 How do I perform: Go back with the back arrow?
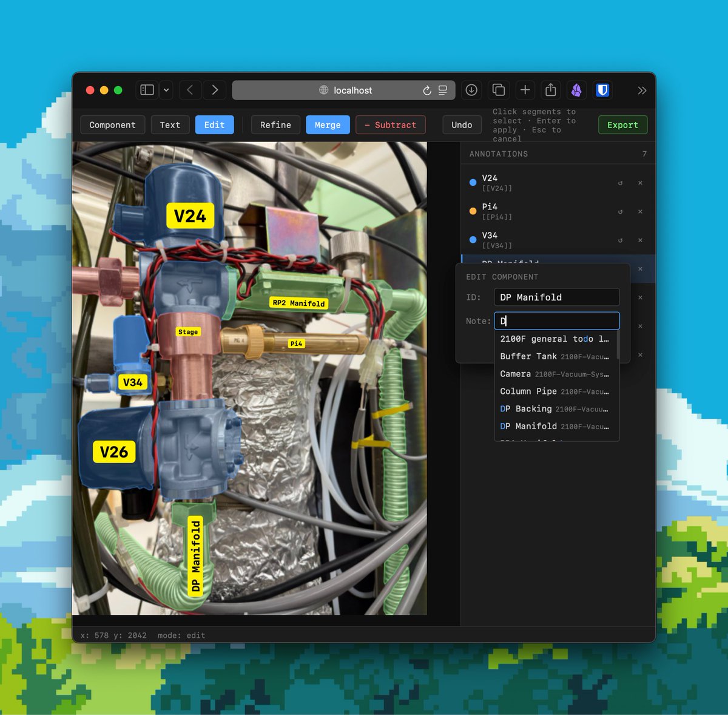point(190,90)
